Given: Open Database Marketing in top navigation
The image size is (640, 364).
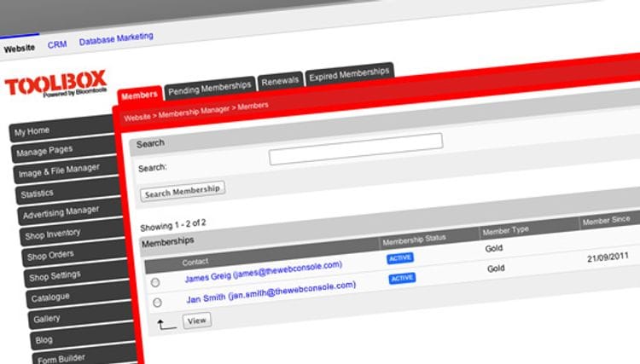Looking at the screenshot, I should pyautogui.click(x=116, y=38).
